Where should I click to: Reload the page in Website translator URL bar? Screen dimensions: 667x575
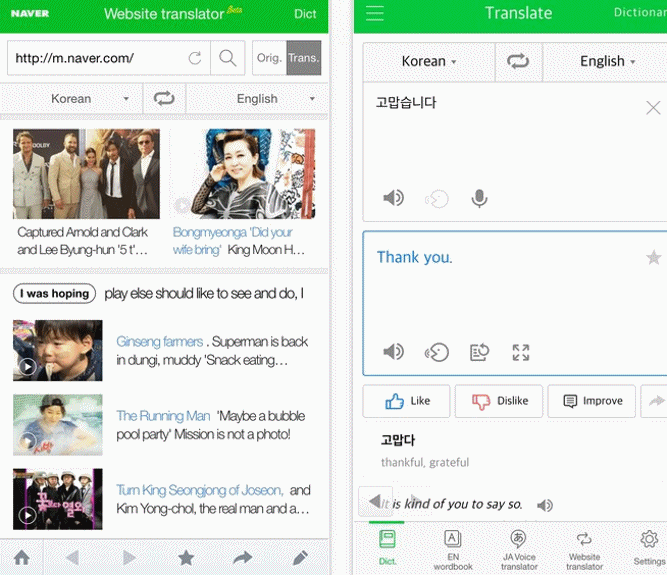pyautogui.click(x=195, y=58)
